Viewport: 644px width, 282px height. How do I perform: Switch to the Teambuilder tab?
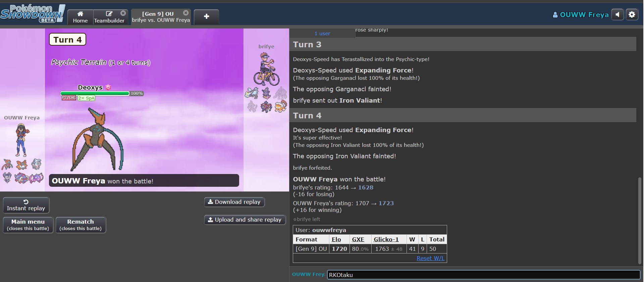[x=109, y=17]
